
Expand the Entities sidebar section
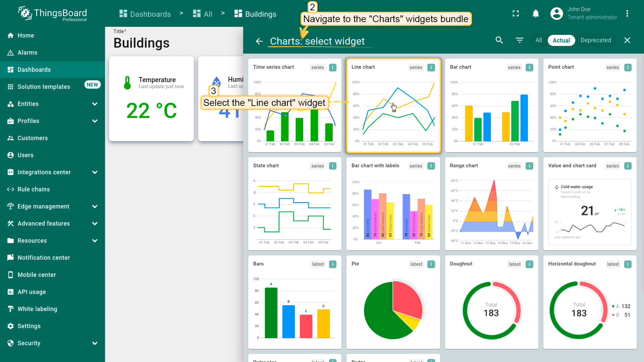tap(95, 104)
